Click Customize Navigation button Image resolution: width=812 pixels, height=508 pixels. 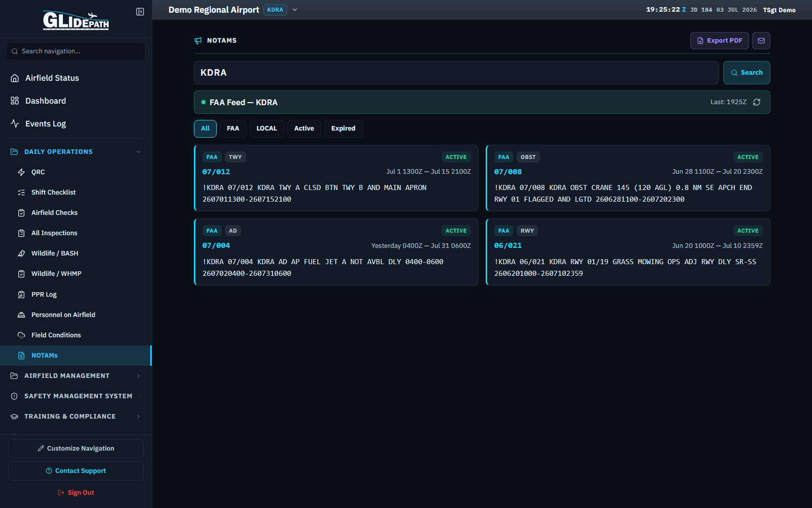coord(76,449)
